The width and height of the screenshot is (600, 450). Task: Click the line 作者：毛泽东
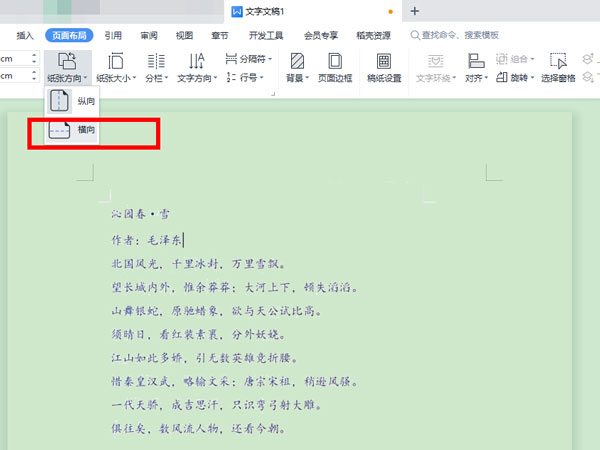146,240
